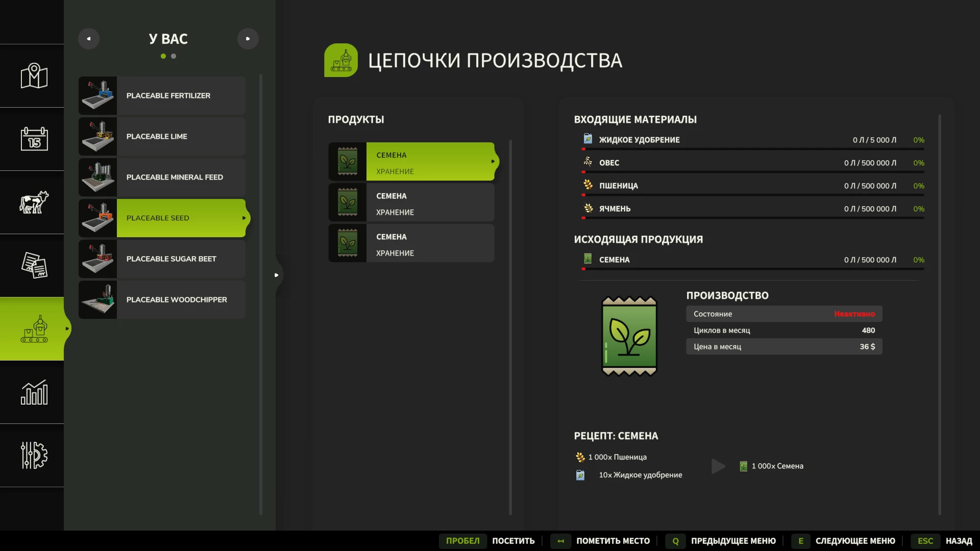Click ПОСЕТИТЬ visit button
Screen dimensions: 980x551
point(513,541)
